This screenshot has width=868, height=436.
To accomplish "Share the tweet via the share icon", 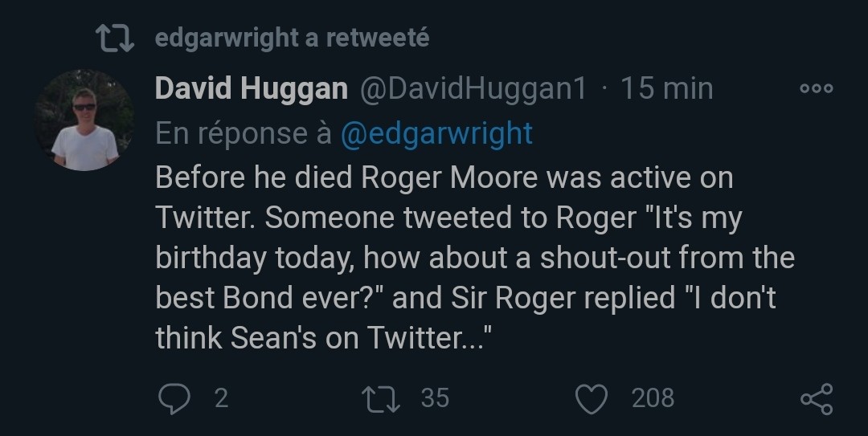I will tap(817, 399).
